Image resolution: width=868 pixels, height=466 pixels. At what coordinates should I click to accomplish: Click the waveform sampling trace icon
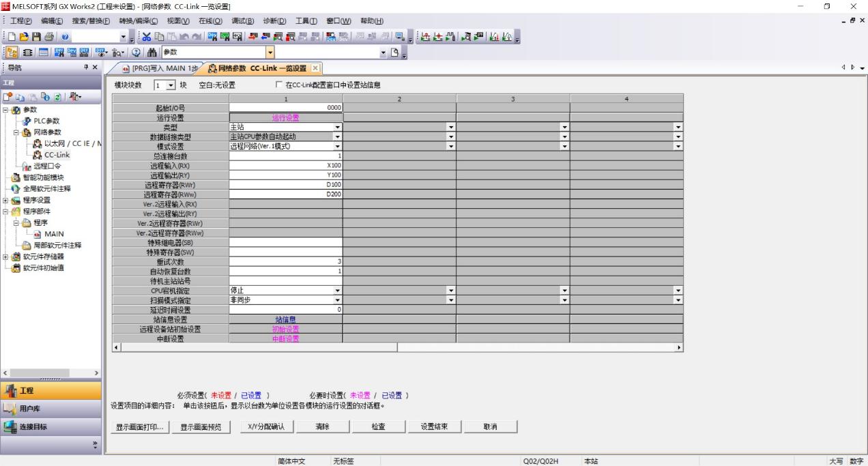tap(450, 35)
